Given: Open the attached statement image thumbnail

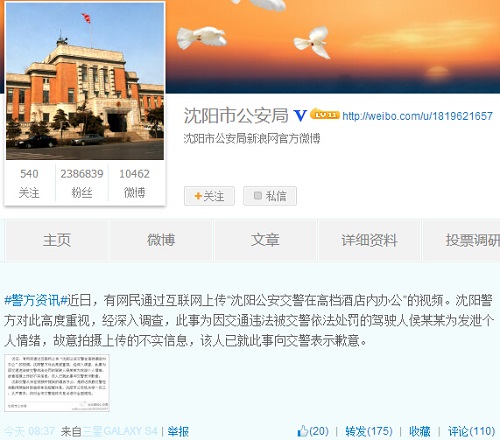Looking at the screenshot, I should [57, 383].
